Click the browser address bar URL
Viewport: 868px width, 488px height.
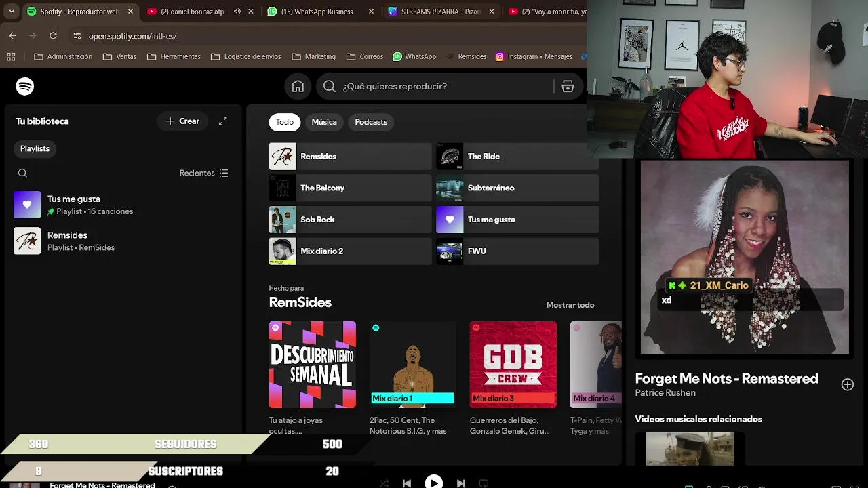[133, 35]
